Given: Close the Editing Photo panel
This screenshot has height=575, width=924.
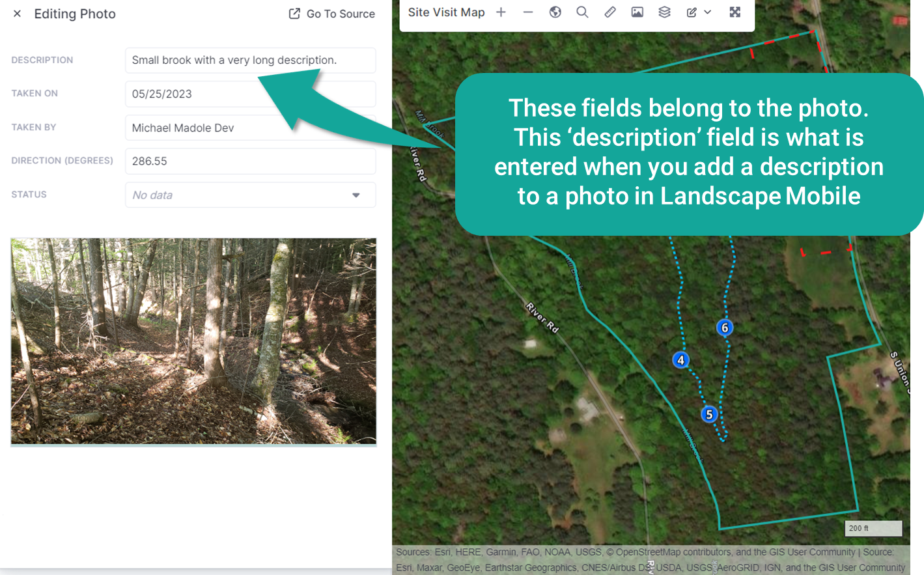Looking at the screenshot, I should click(x=16, y=13).
